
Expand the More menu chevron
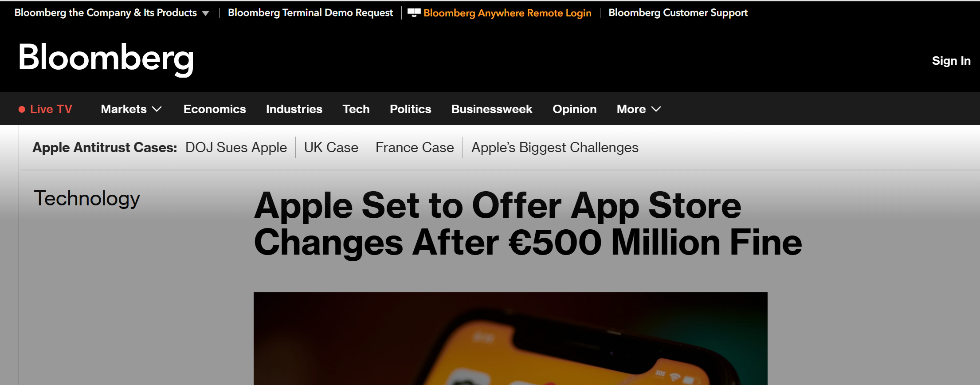[656, 109]
